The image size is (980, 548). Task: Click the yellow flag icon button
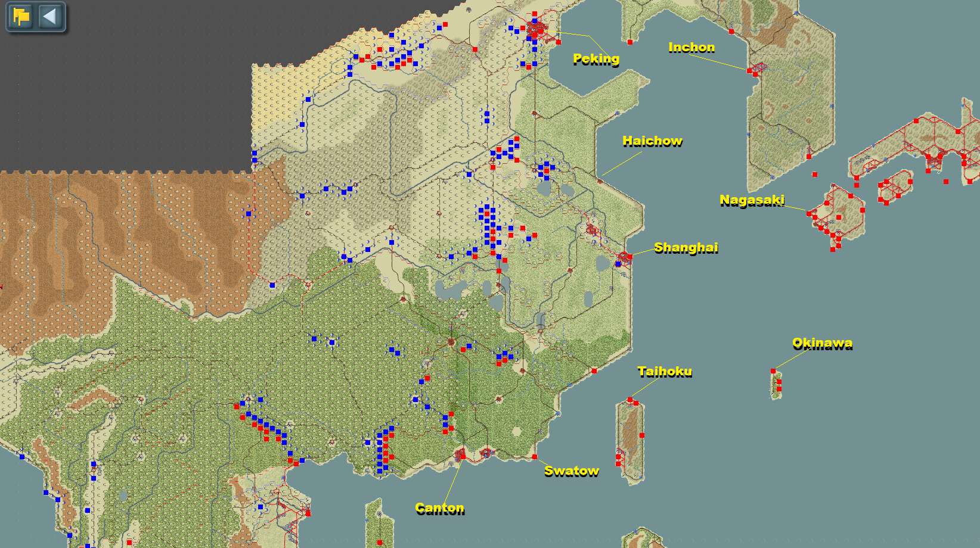click(x=21, y=16)
